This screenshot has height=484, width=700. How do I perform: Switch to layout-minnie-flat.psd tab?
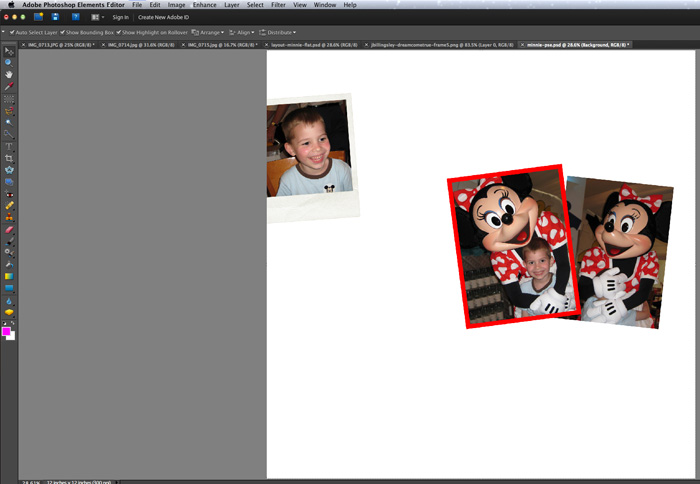(314, 45)
